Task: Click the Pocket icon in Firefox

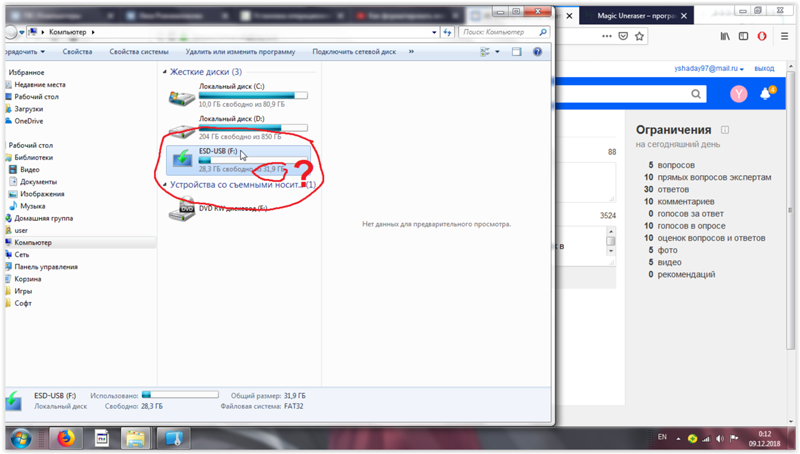Action: 623,36
